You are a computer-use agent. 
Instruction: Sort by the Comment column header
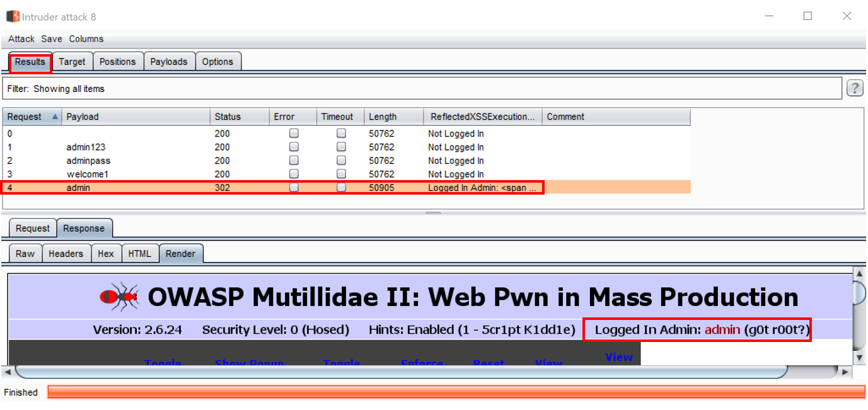click(616, 117)
